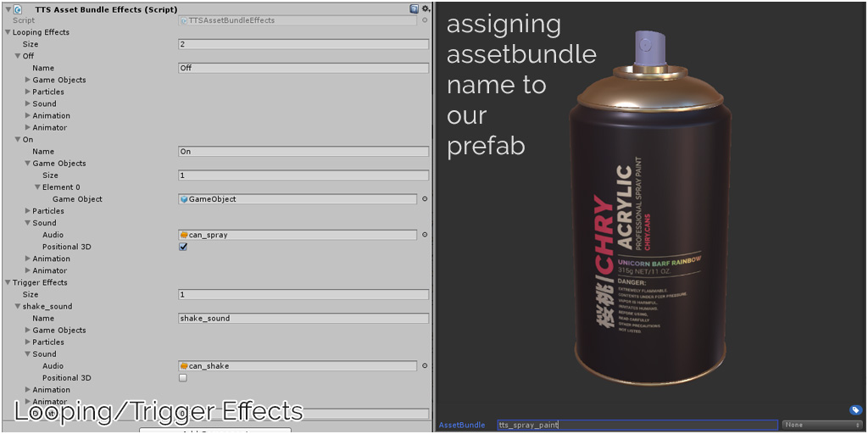The width and height of the screenshot is (868, 434).
Task: Open the component help icon in script header
Action: (414, 8)
